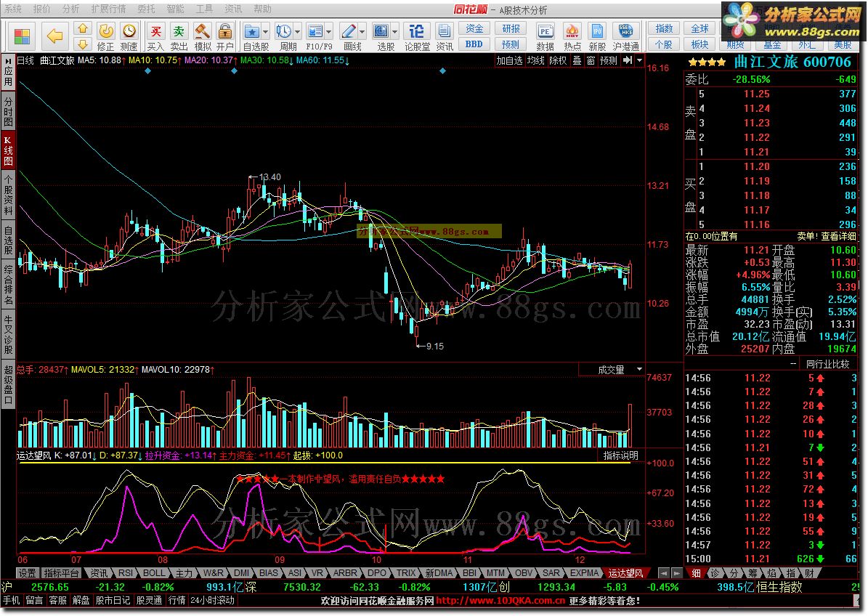Select the 细 detail tab in right panel
This screenshot has height=616, width=868.
click(696, 573)
